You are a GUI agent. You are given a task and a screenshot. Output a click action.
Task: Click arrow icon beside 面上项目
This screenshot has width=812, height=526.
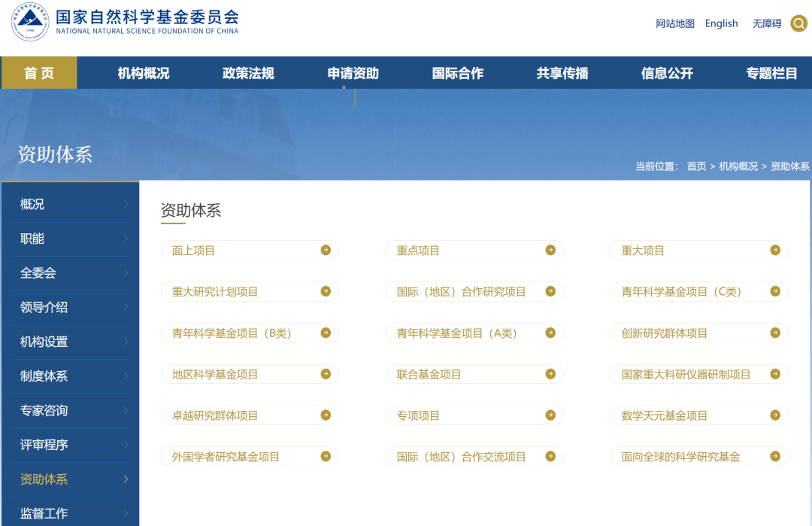click(x=326, y=250)
